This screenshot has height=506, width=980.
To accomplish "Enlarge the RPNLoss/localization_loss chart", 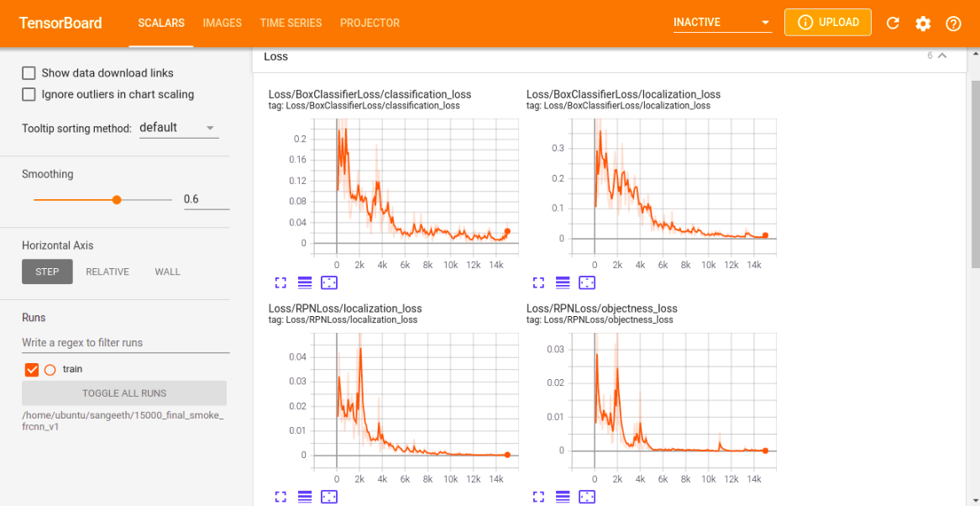I will coord(280,497).
